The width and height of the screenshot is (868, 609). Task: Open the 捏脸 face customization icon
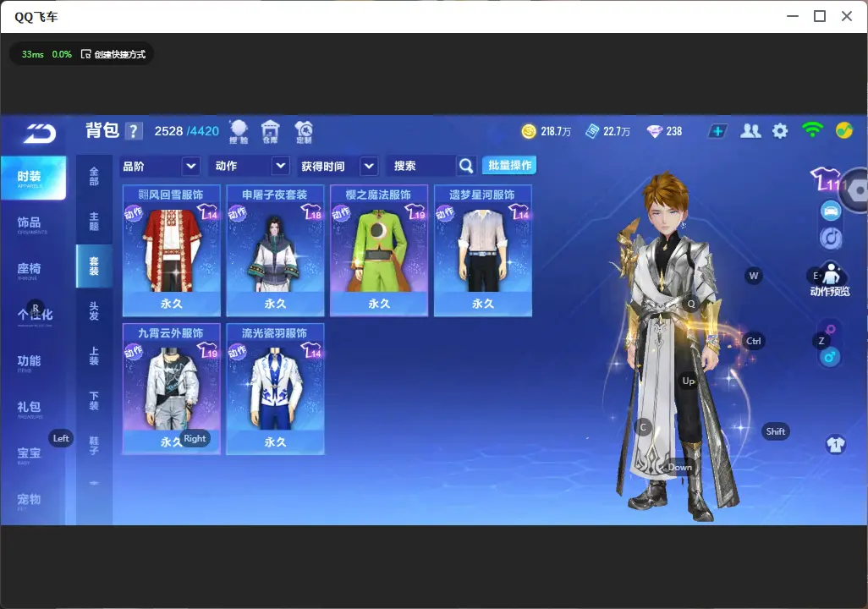click(x=239, y=132)
